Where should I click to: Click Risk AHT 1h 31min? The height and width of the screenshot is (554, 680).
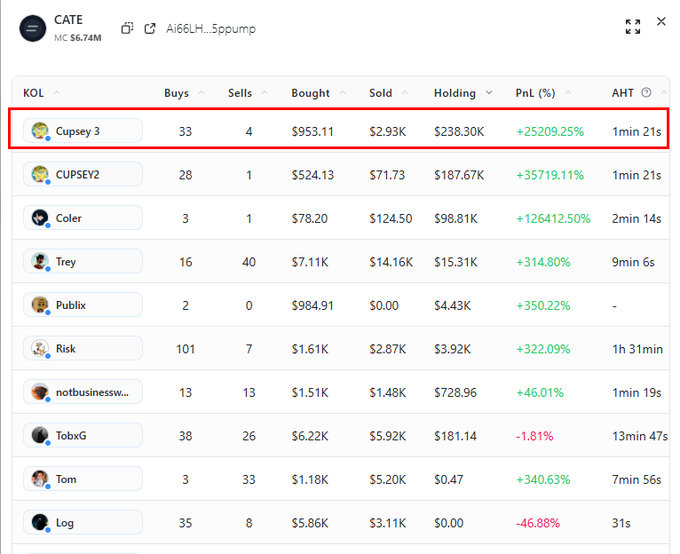pos(638,349)
